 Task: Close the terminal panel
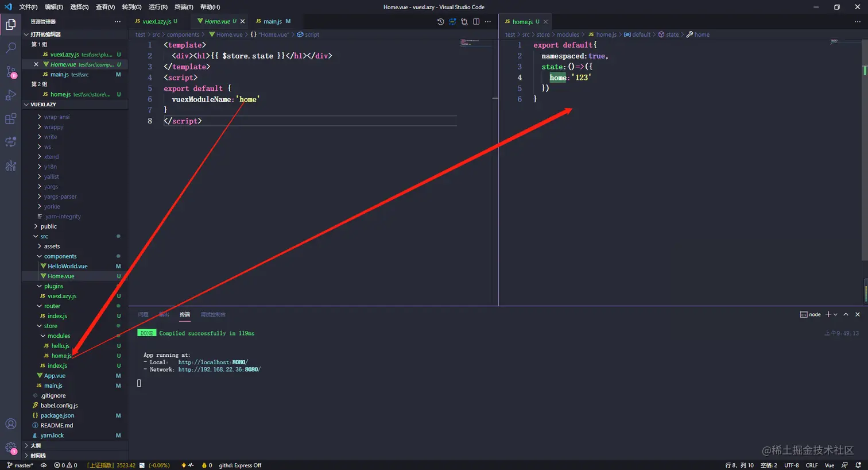click(x=858, y=314)
